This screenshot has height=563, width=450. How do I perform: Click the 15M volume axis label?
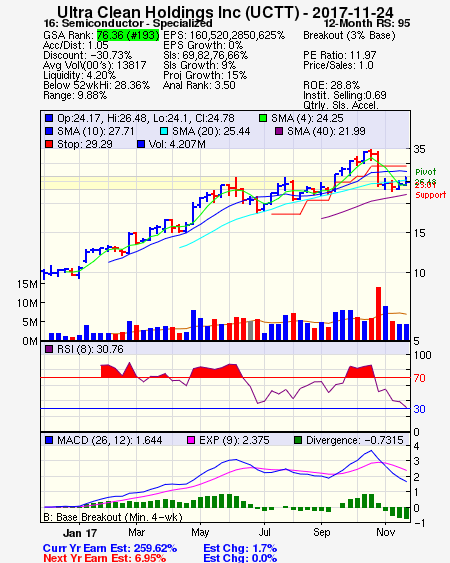(x=27, y=284)
